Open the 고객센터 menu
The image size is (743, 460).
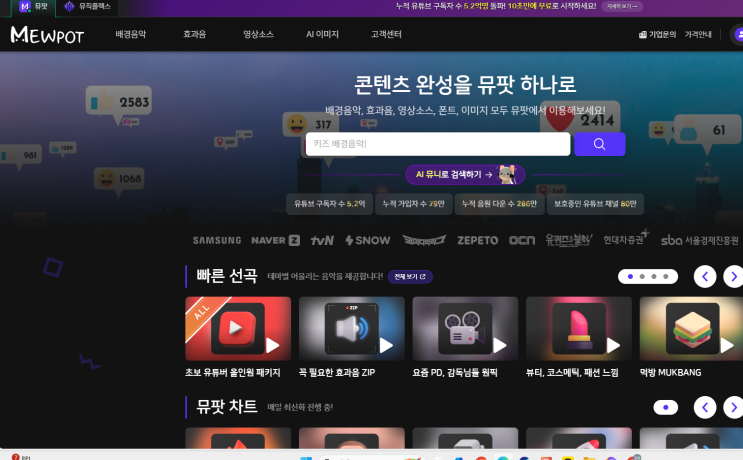pos(386,34)
